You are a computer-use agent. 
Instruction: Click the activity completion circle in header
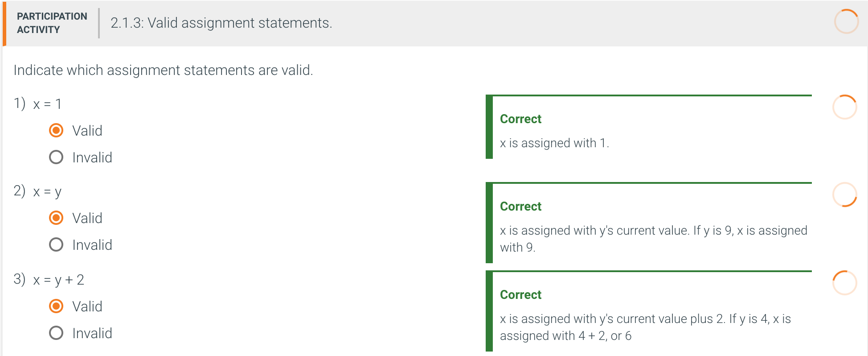[846, 21]
